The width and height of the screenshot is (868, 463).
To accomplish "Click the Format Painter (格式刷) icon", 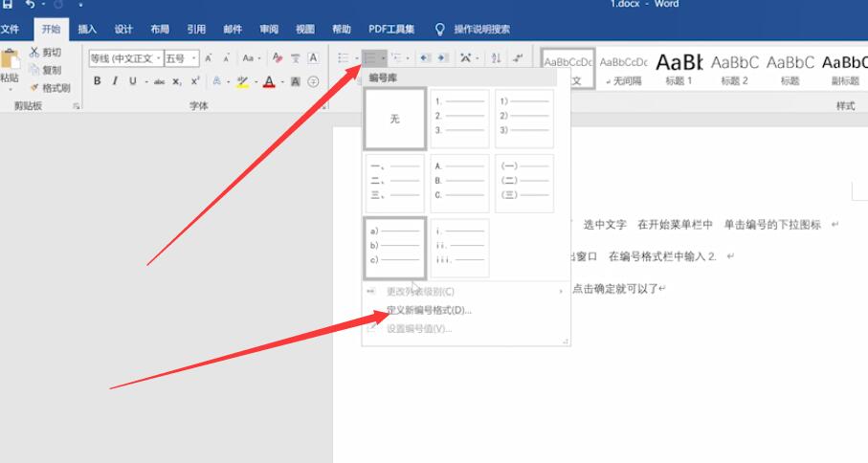I will tap(34, 87).
